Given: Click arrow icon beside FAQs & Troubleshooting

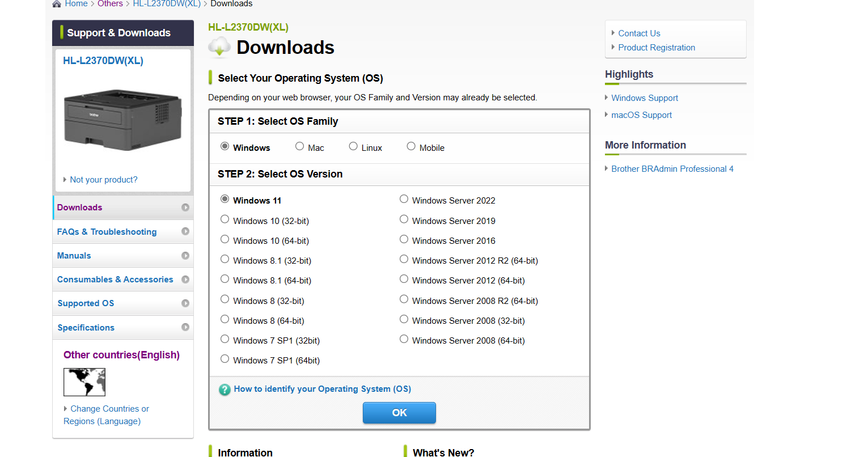Looking at the screenshot, I should pos(185,231).
